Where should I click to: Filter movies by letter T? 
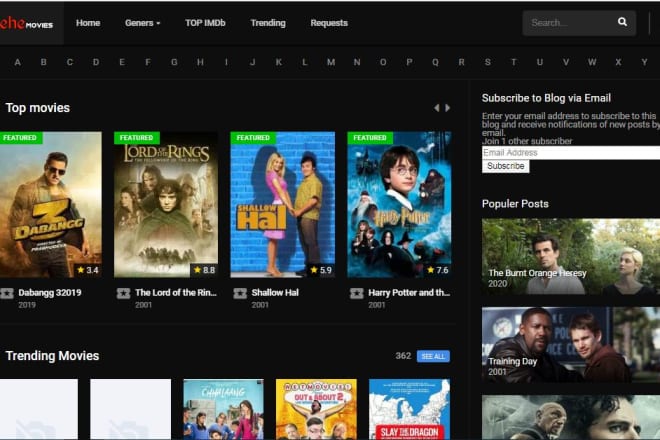tap(514, 62)
